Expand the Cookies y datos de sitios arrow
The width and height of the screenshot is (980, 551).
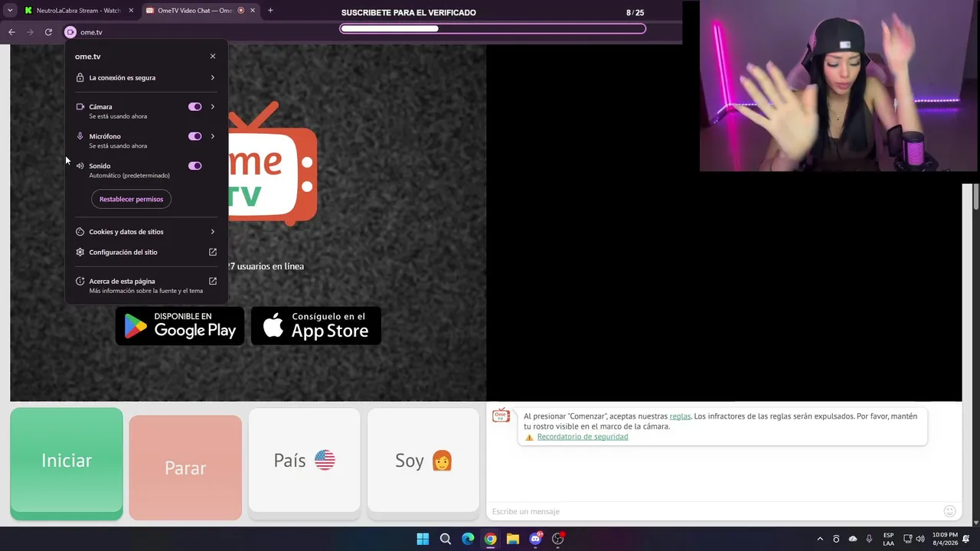(213, 232)
